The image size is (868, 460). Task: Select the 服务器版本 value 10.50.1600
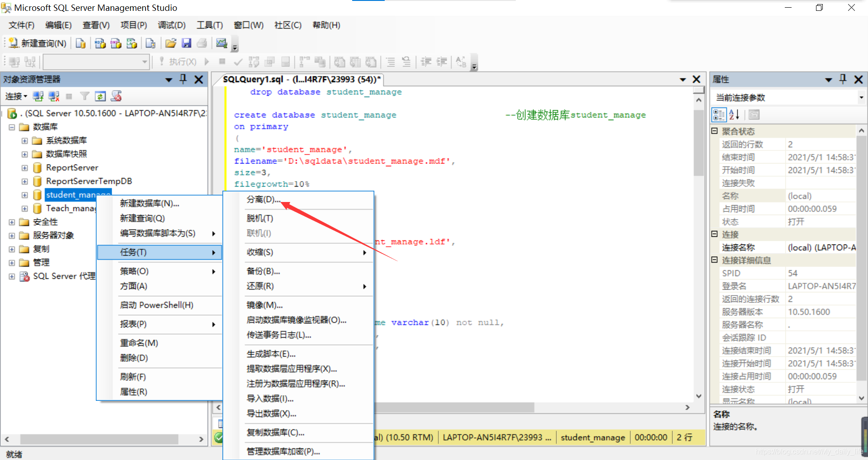click(809, 312)
